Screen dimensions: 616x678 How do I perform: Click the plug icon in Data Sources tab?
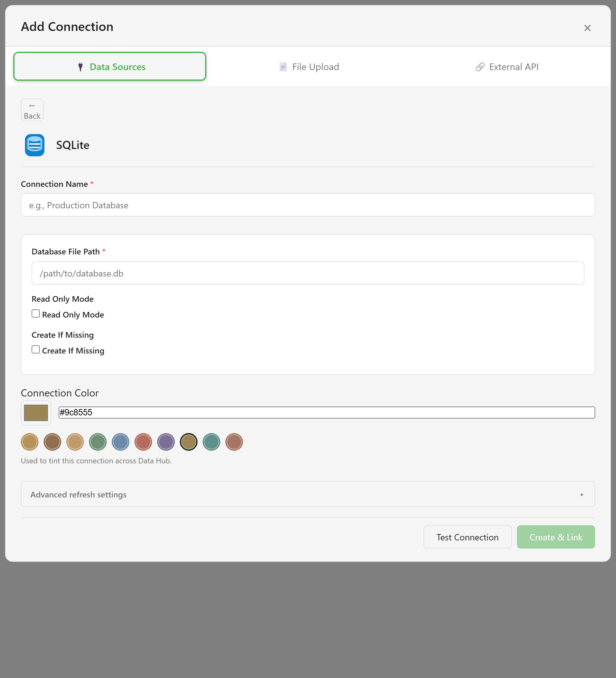coord(80,67)
